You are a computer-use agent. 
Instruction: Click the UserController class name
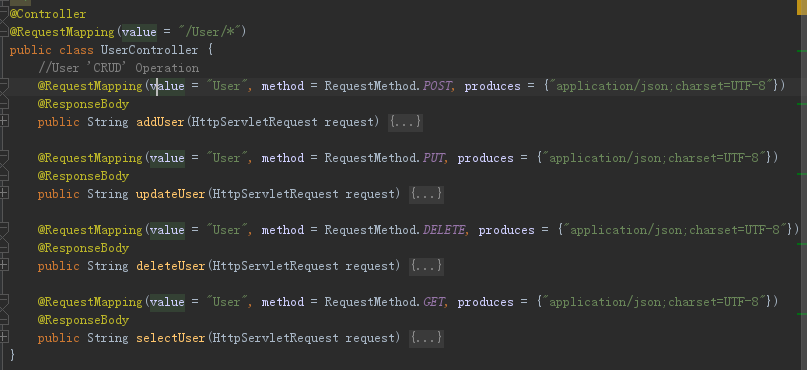coord(149,50)
